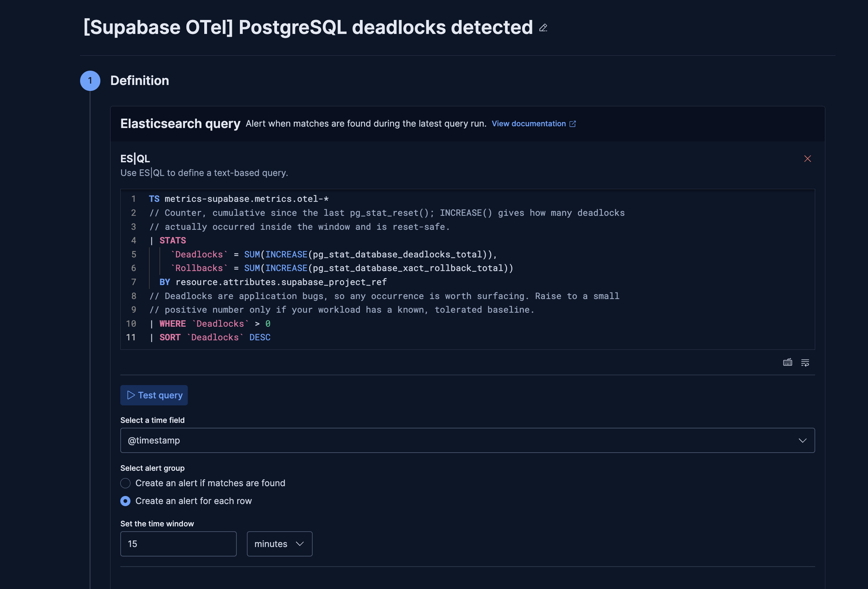The image size is (868, 589).
Task: Click the STATS keyword on line 4
Action: pos(172,241)
